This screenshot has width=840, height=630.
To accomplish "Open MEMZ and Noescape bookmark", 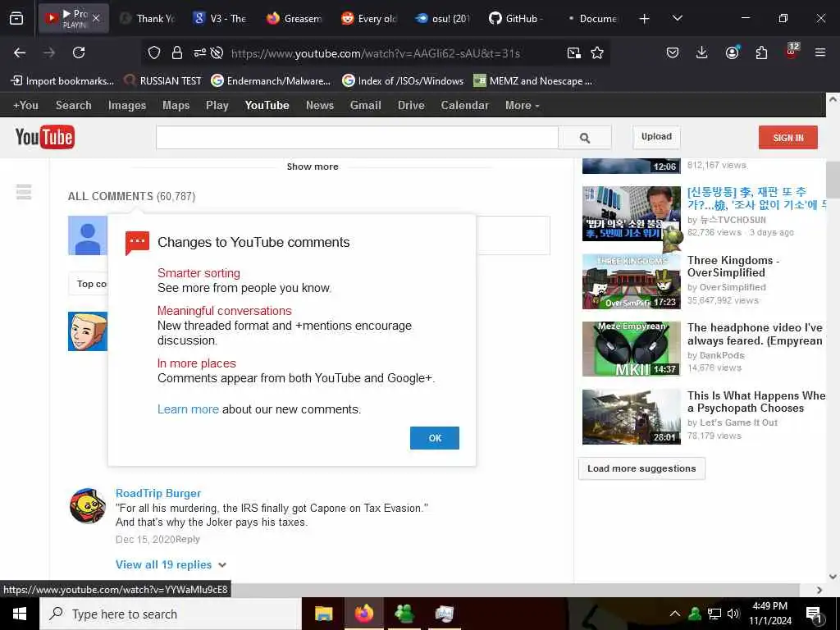I will pos(533,81).
